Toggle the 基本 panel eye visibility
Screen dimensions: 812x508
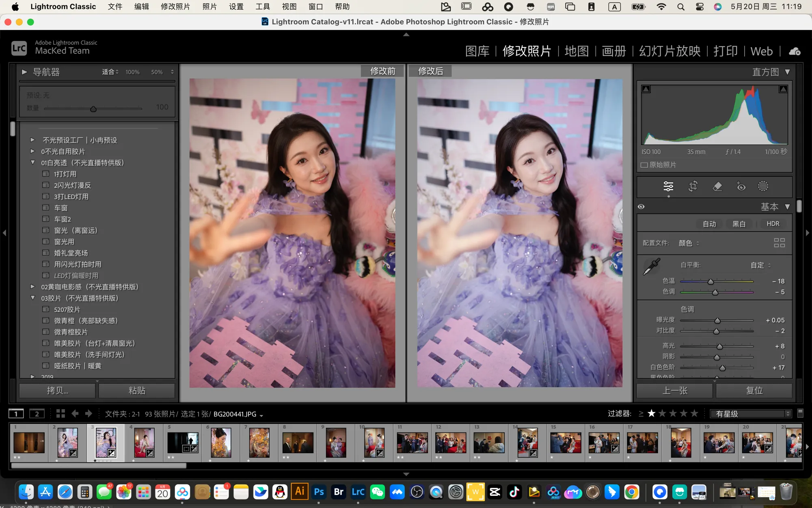click(x=641, y=206)
